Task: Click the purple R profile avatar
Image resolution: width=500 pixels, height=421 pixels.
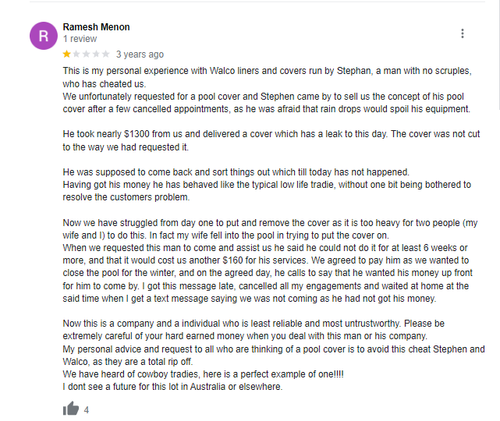Action: [x=44, y=36]
